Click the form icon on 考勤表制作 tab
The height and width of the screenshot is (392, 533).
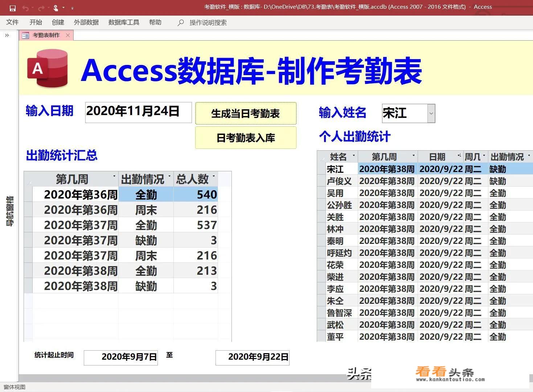(x=25, y=35)
